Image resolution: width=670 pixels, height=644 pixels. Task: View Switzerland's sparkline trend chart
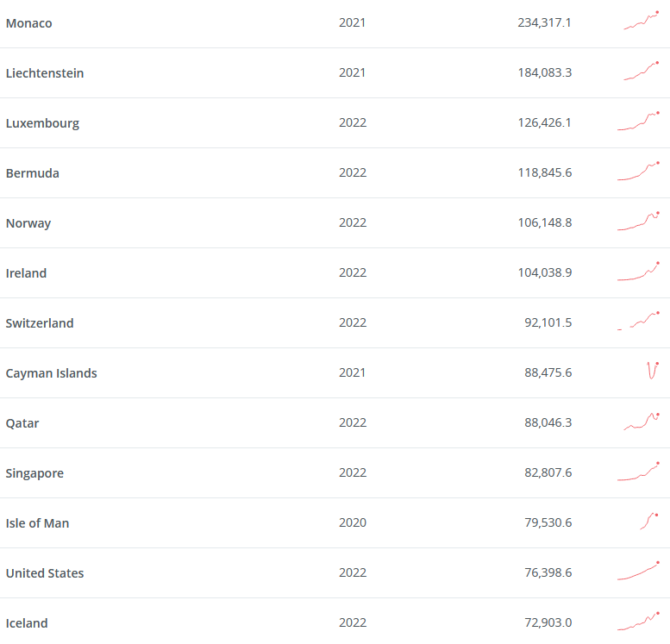click(638, 321)
